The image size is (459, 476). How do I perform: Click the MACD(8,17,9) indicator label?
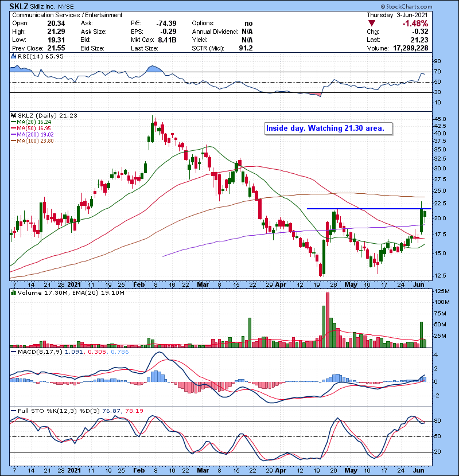[40, 352]
